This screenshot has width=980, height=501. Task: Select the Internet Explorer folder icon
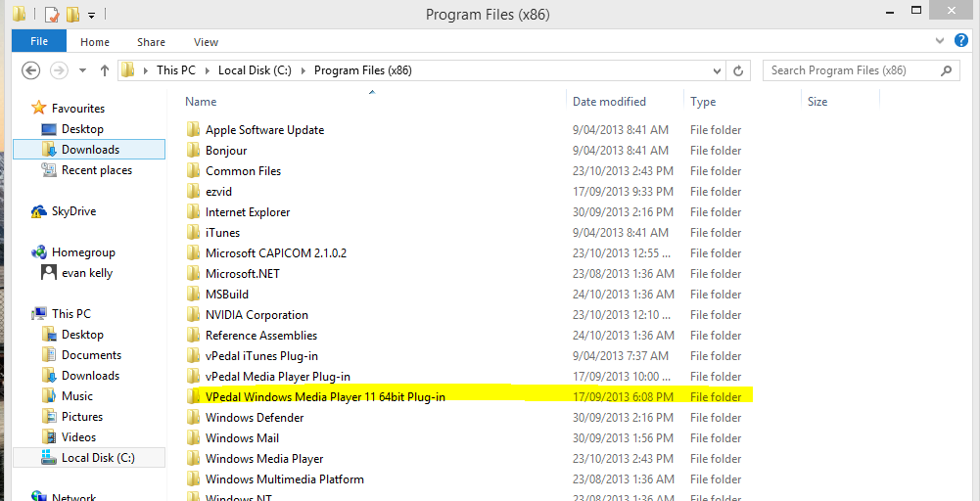(x=193, y=213)
